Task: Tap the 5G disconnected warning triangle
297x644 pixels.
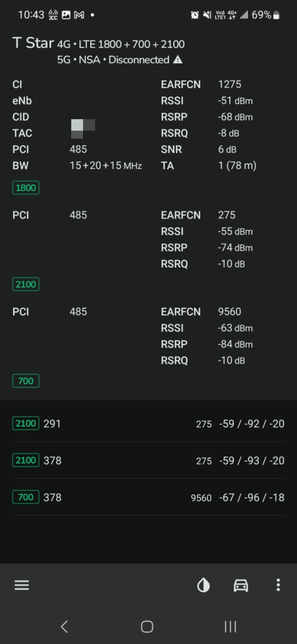Action: pos(178,60)
